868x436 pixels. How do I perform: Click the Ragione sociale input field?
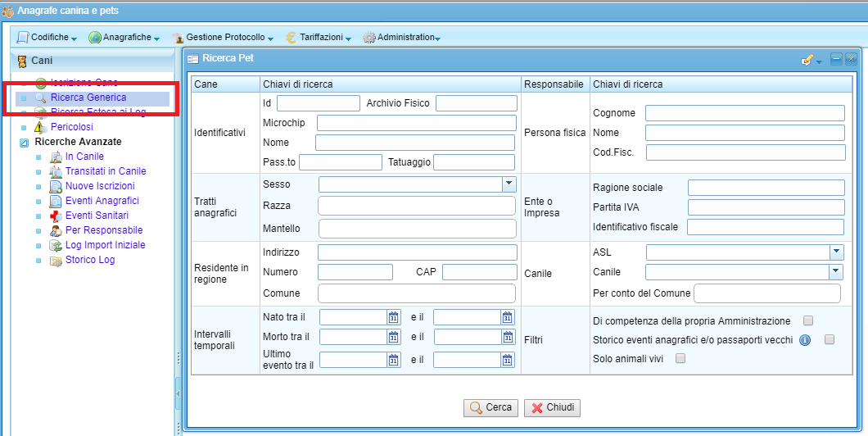coord(766,188)
